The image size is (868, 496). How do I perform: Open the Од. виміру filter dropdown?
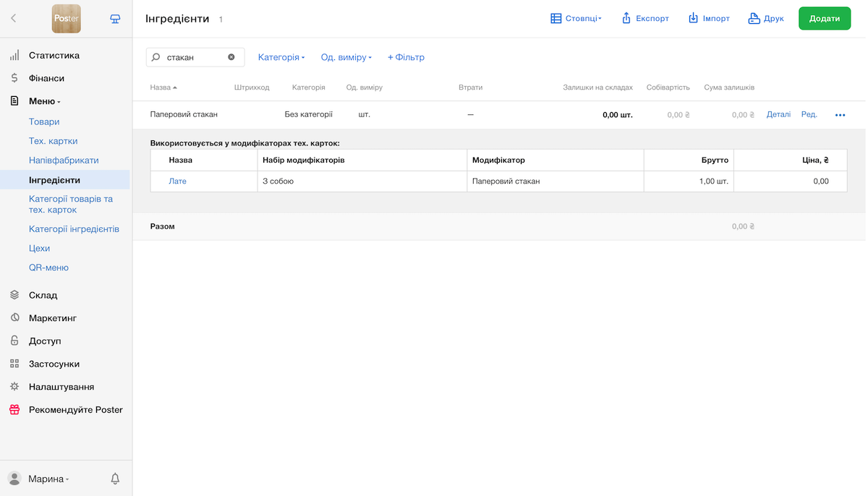pyautogui.click(x=346, y=57)
